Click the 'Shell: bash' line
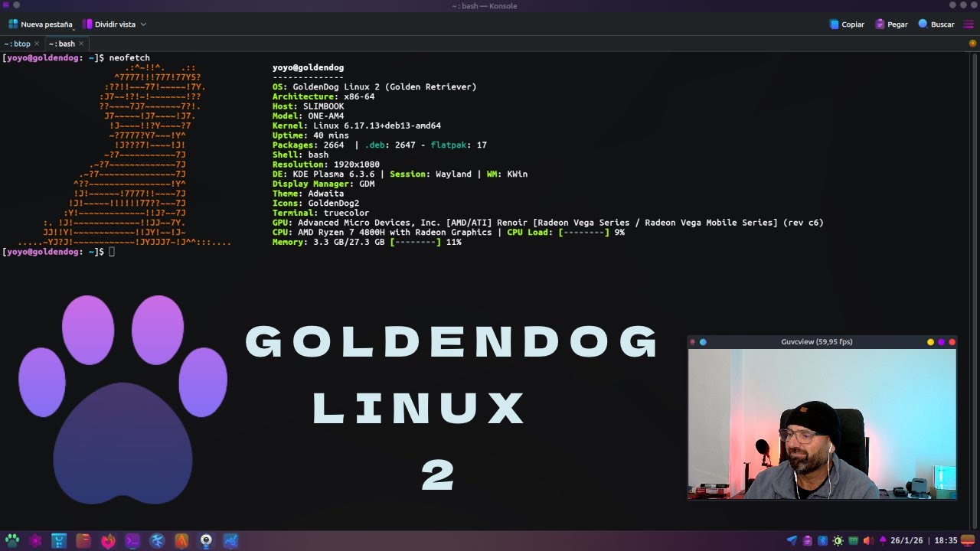 [301, 155]
